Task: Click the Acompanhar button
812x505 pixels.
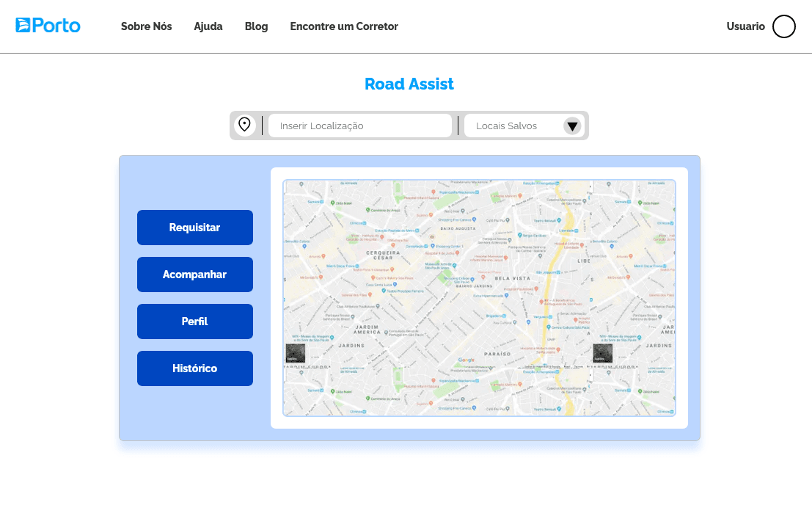Action: [x=194, y=275]
